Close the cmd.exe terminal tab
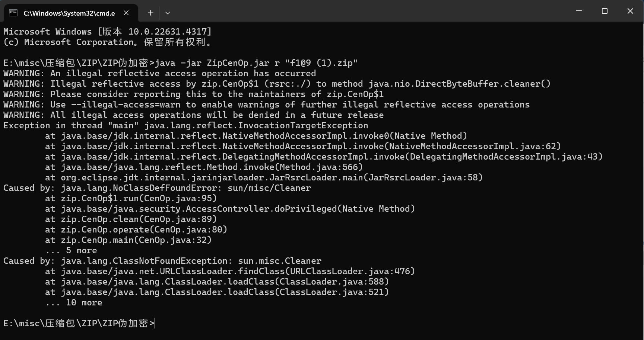Screen dimensions: 644x340 126,13
